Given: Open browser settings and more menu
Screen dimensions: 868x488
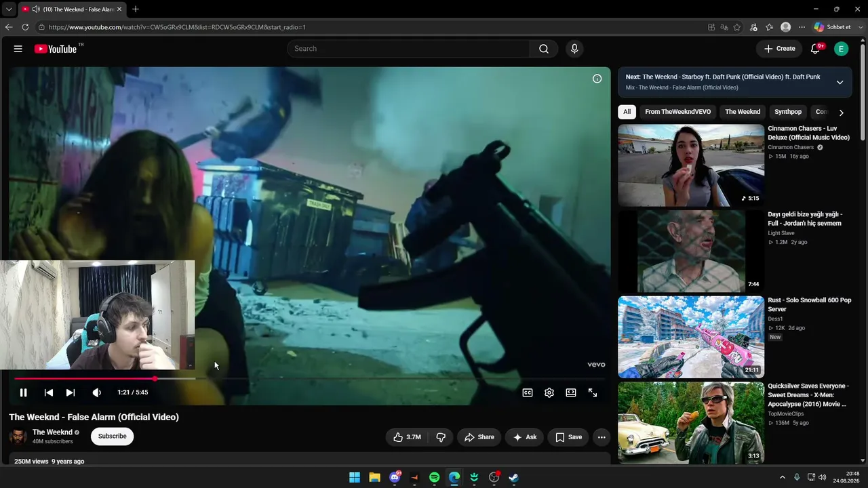Looking at the screenshot, I should pos(802,27).
